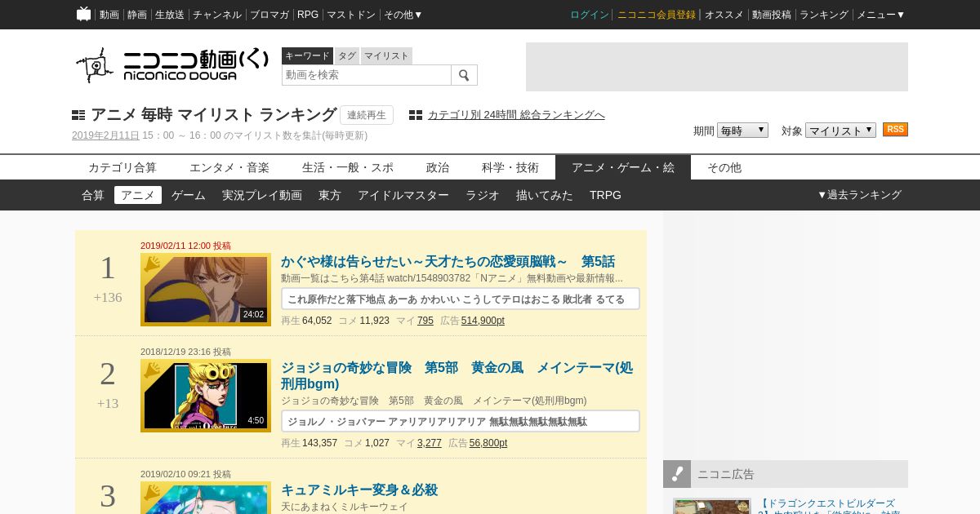Click the grid icon beside category ranking link

pos(416,115)
